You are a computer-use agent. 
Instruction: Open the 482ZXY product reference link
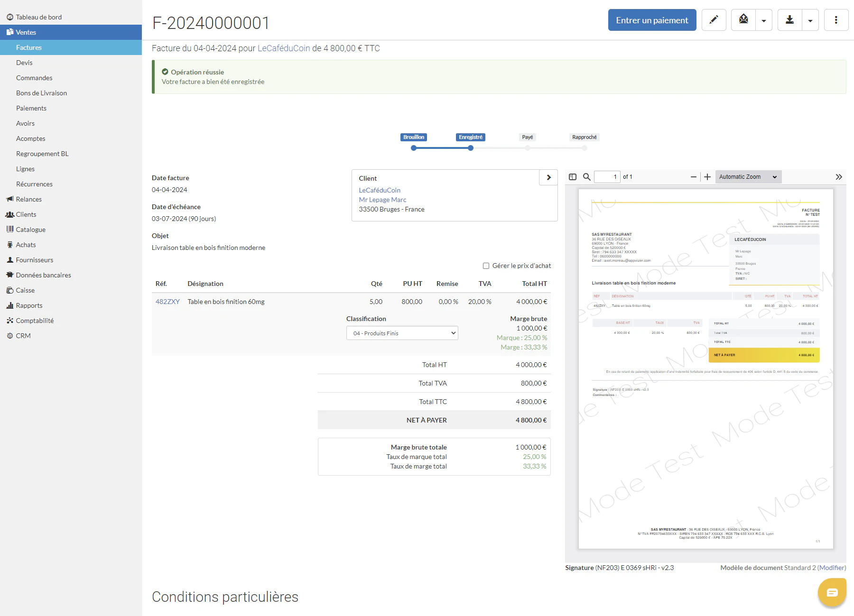tap(167, 302)
